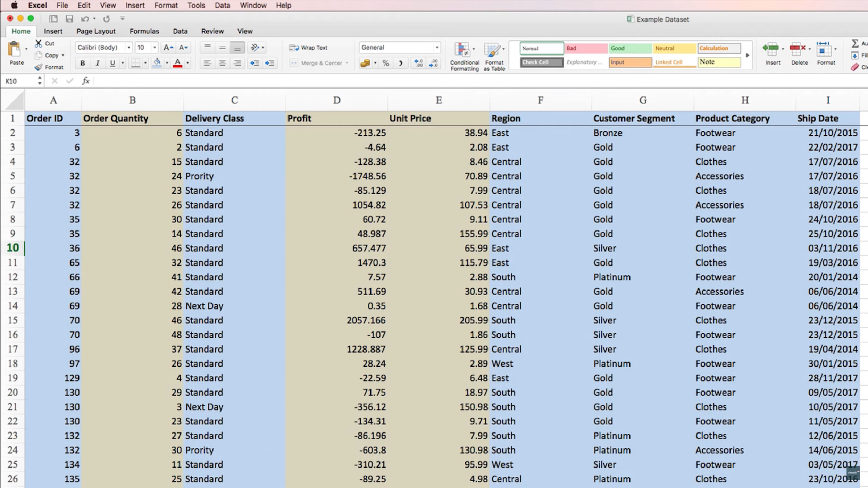Open the Calibri (Body) font dropdown
This screenshot has height=488, width=868.
pos(129,48)
